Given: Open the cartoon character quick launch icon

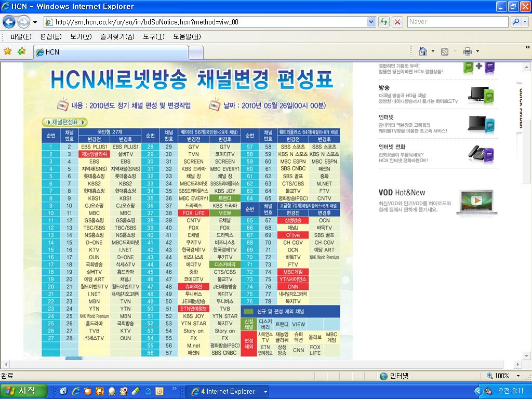Looking at the screenshot, I should [x=124, y=391].
